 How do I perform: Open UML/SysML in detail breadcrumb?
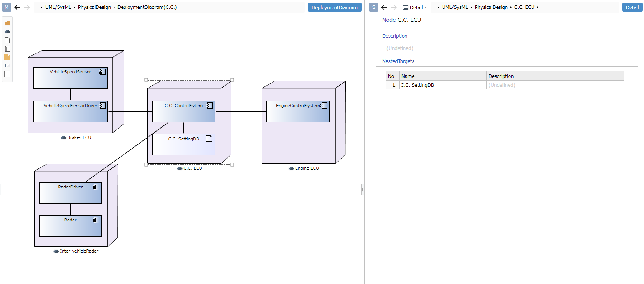point(455,7)
